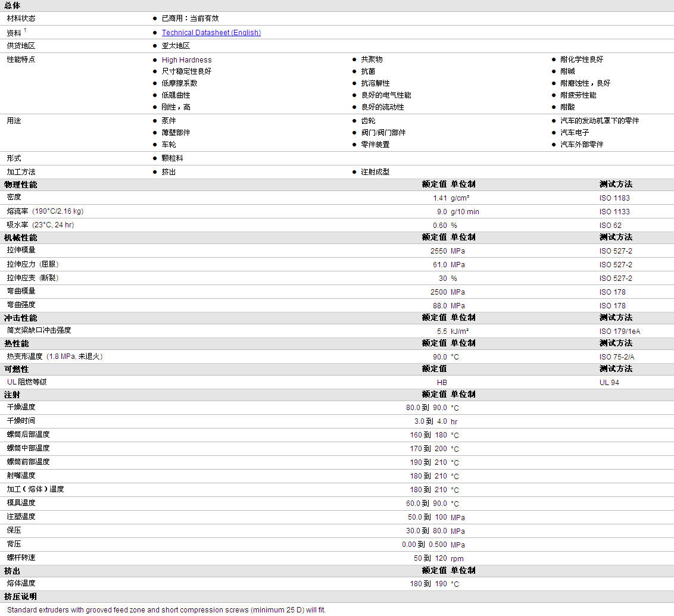Click the '加工(熔体)温度' row label

[35, 490]
